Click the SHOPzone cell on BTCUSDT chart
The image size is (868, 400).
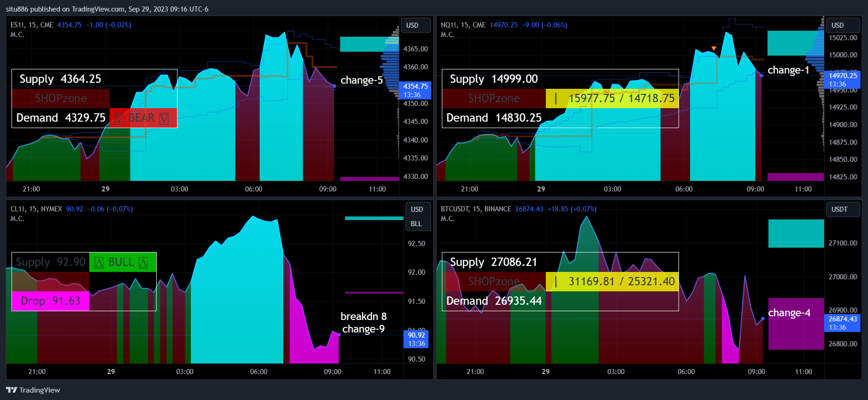494,282
